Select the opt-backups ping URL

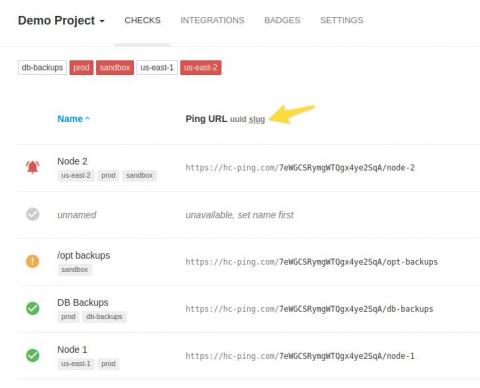(x=312, y=262)
